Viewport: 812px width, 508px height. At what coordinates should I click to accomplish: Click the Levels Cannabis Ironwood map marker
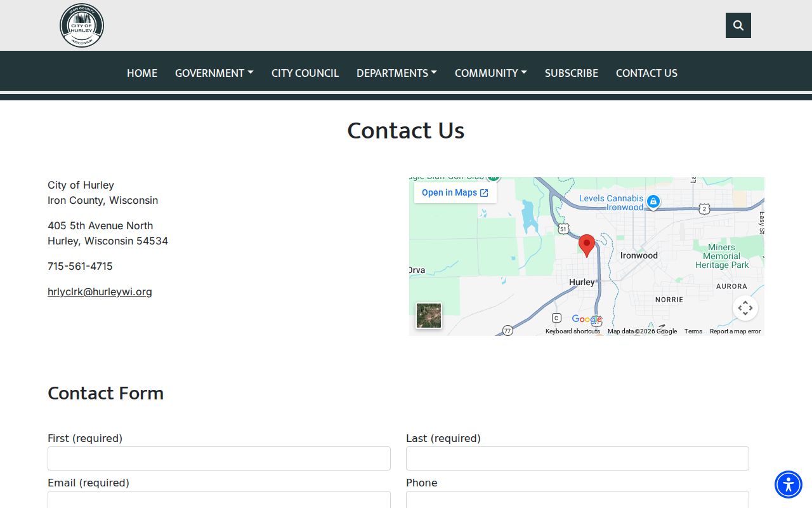[x=653, y=202]
